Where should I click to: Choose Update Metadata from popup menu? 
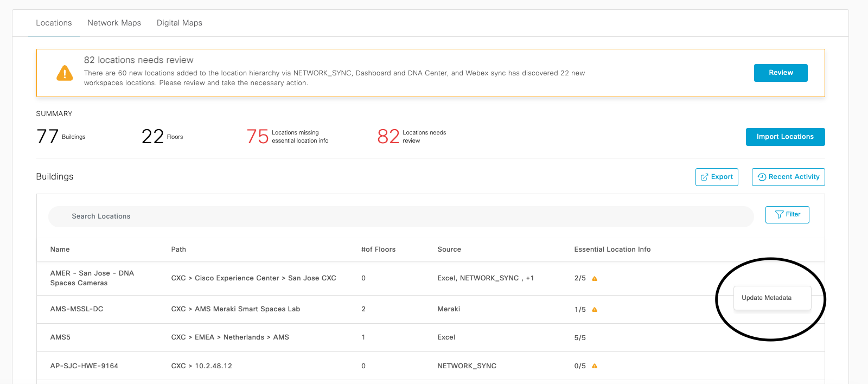click(x=766, y=298)
